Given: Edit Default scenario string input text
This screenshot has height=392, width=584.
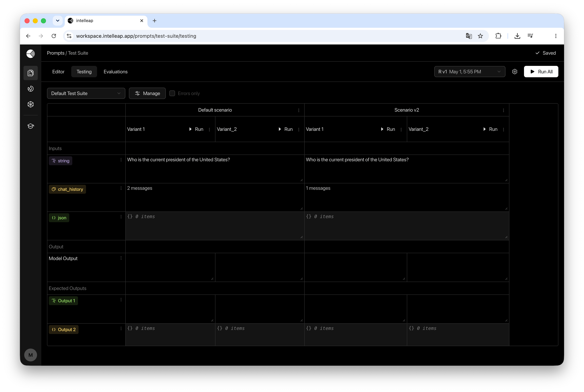Looking at the screenshot, I should tap(215, 169).
